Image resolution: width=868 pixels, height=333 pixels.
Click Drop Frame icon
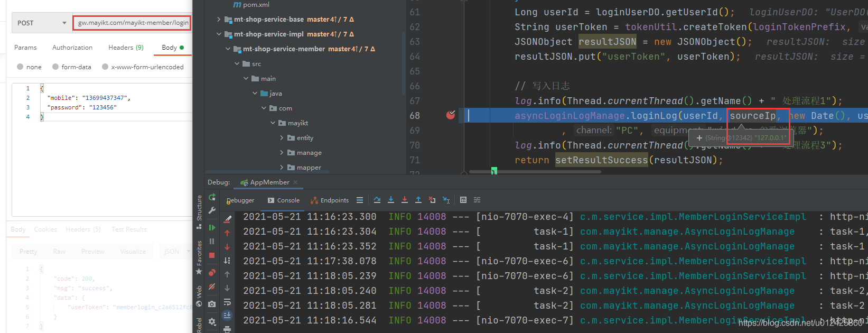click(432, 200)
